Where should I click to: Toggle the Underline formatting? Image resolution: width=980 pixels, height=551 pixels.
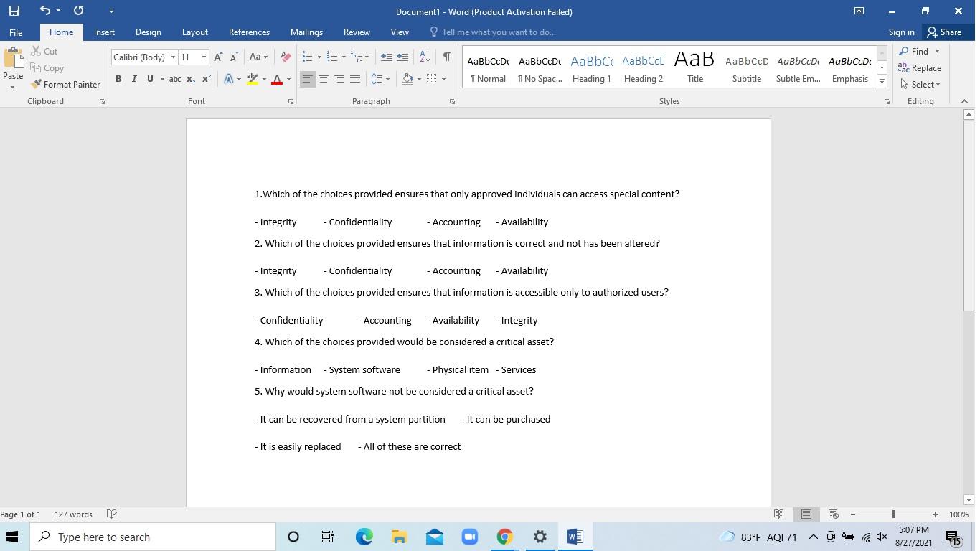[149, 79]
